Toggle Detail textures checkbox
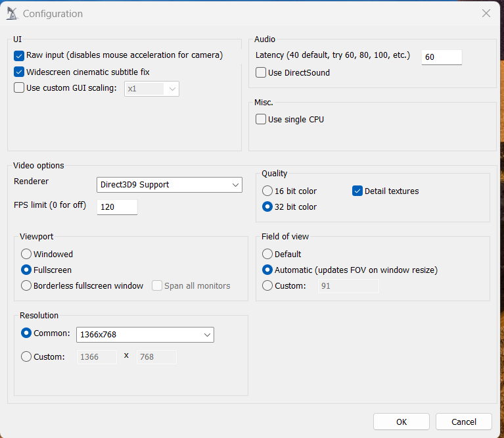 357,191
